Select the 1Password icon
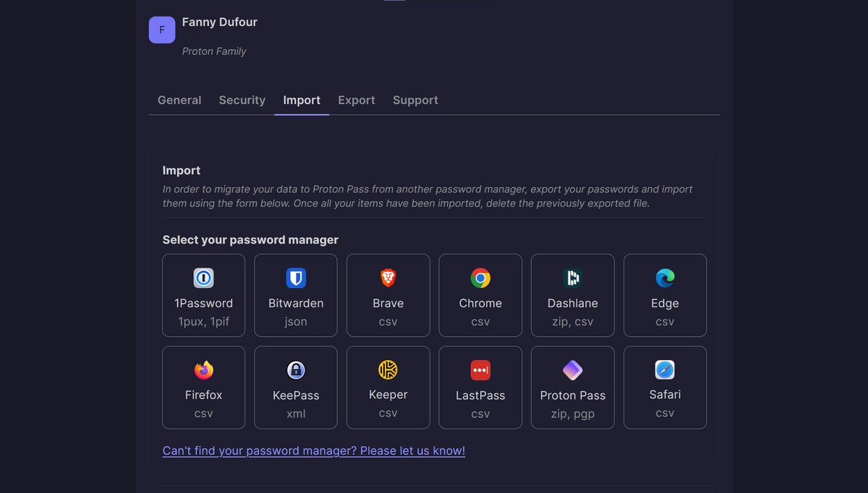Viewport: 868px width, 493px height. [204, 278]
